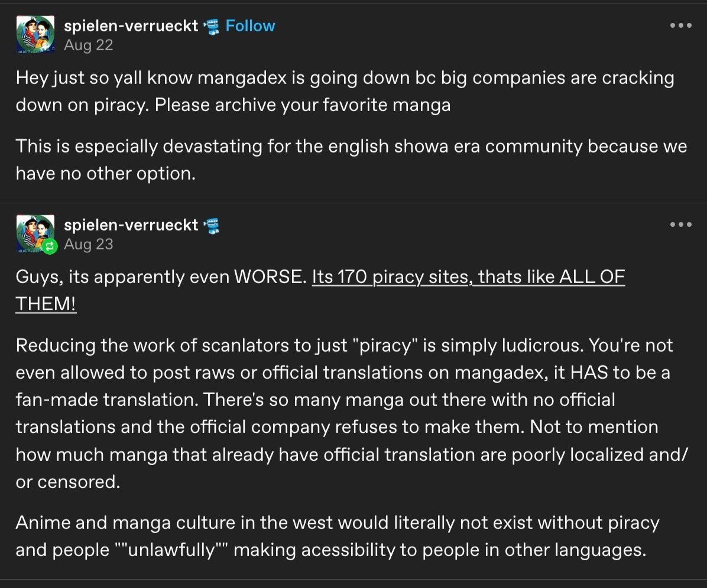Open the three-dot menu on the Aug 22 post
Screen dimensions: 707x588
pyautogui.click(x=680, y=25)
